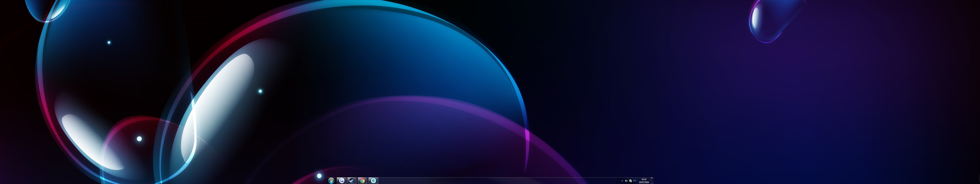
Task: Click empty area of the taskbar
Action: pos(495,181)
